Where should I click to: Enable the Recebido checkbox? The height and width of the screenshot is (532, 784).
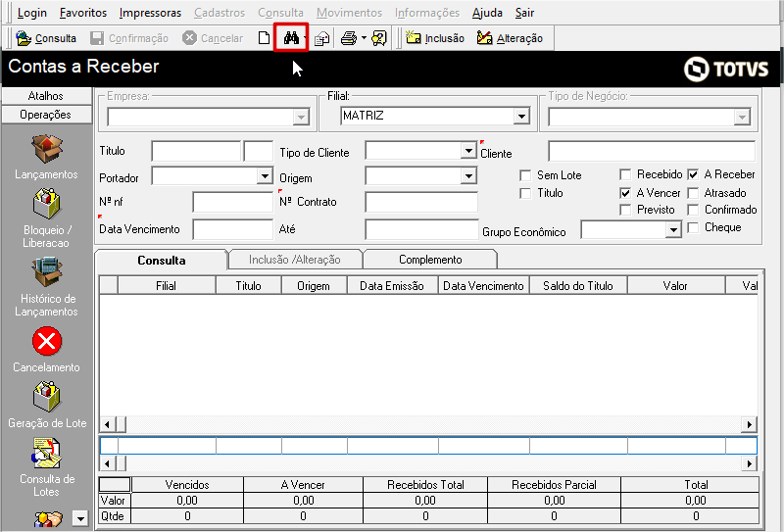coord(625,174)
